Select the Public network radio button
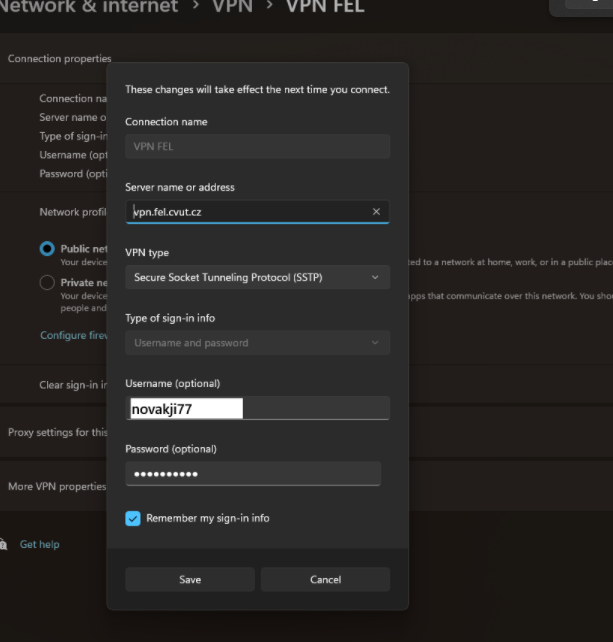Image resolution: width=613 pixels, height=642 pixels. (47, 249)
